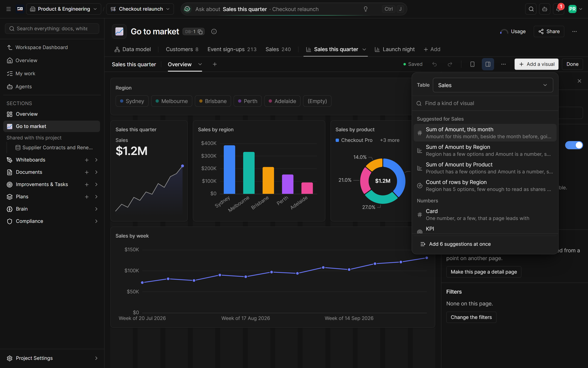Click the Share button
The width and height of the screenshot is (588, 368).
[549, 31]
